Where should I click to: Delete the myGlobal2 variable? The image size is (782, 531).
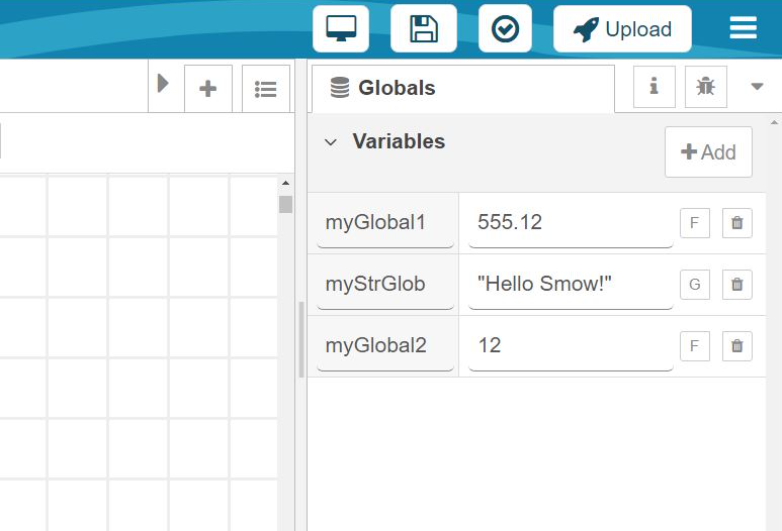coord(737,346)
